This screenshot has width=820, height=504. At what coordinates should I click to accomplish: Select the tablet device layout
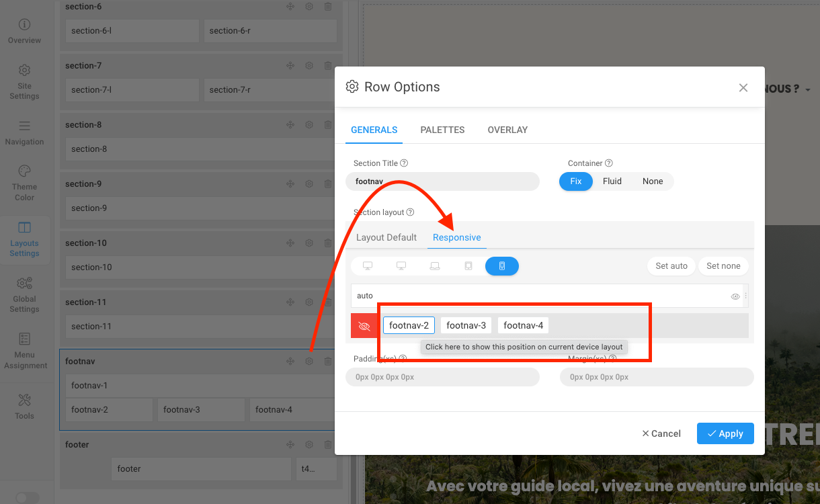[x=468, y=266]
